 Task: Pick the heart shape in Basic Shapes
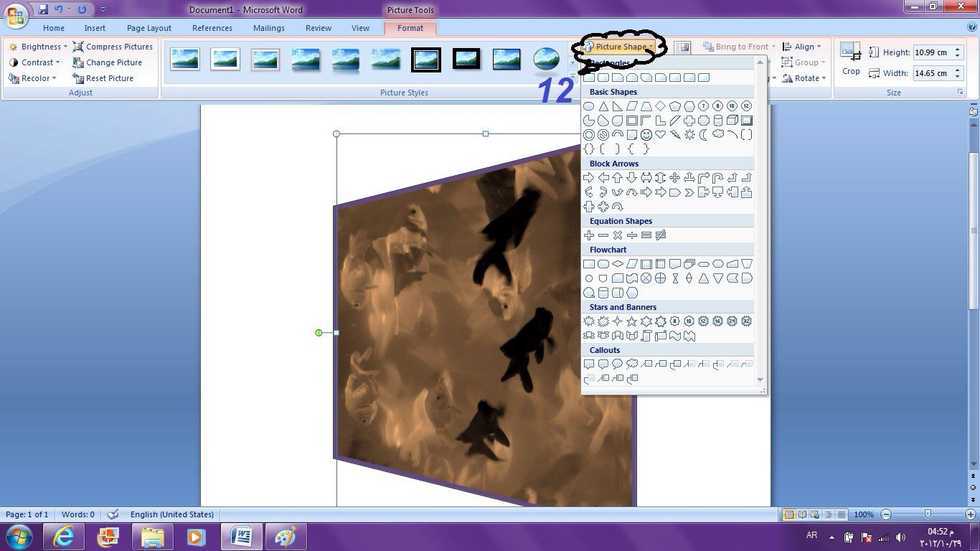(660, 135)
